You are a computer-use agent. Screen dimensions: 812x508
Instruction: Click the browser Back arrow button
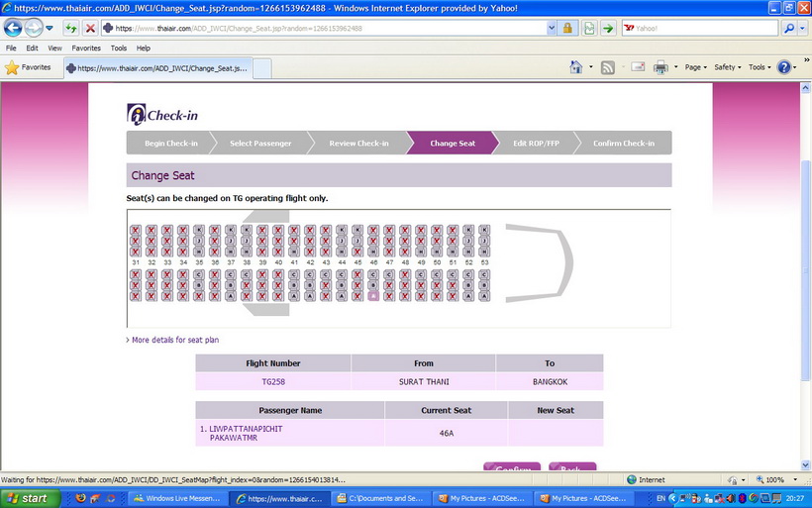pyautogui.click(x=13, y=28)
